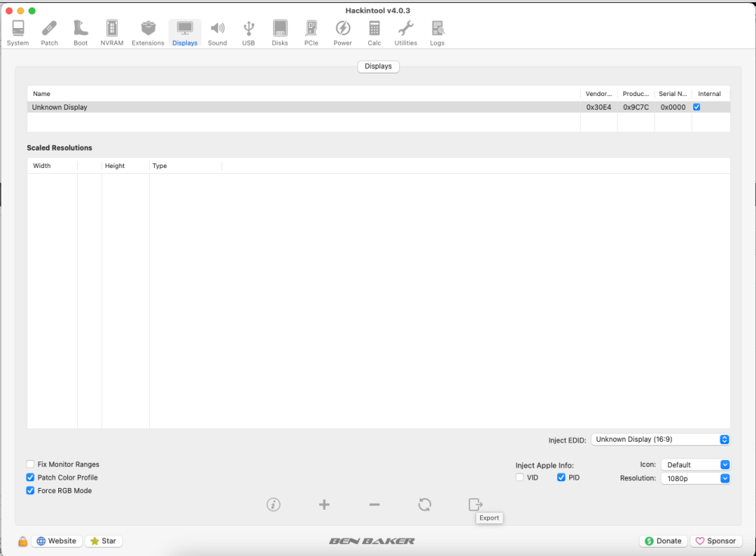Open the Calc toolbar section
756x556 pixels.
click(374, 33)
